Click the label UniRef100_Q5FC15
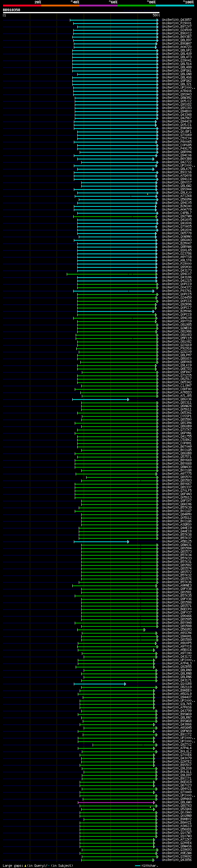The image size is (197, 868). point(176,338)
